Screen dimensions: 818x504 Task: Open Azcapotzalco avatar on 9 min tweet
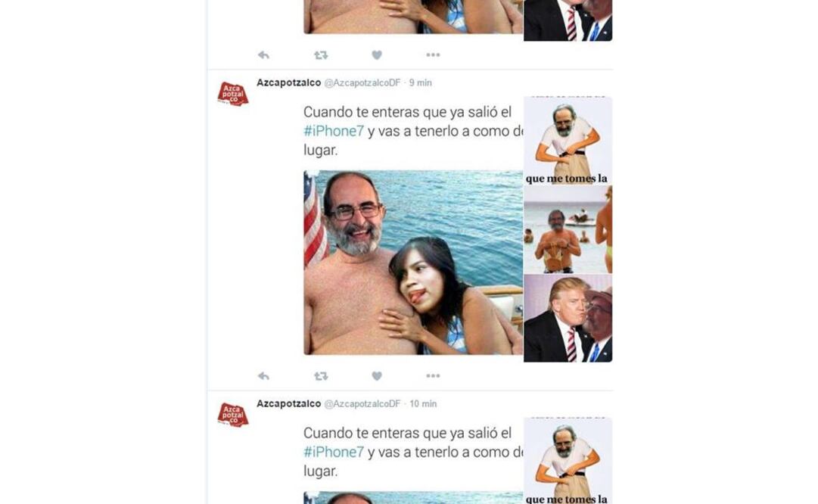(x=232, y=94)
